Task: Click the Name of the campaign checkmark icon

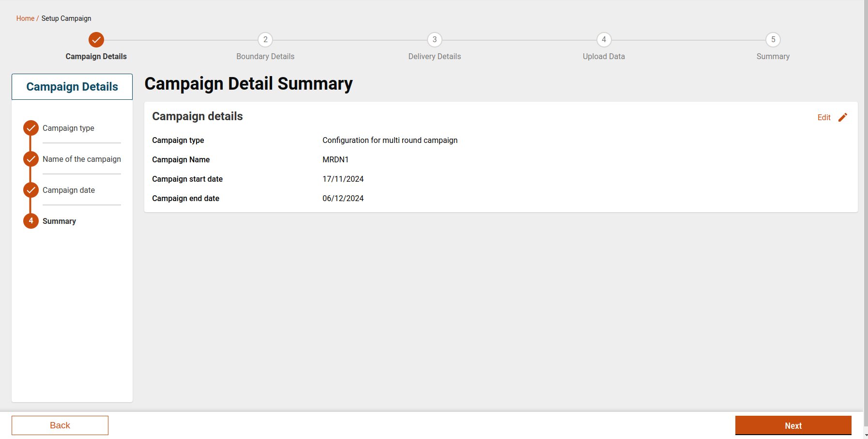Action: 31,159
